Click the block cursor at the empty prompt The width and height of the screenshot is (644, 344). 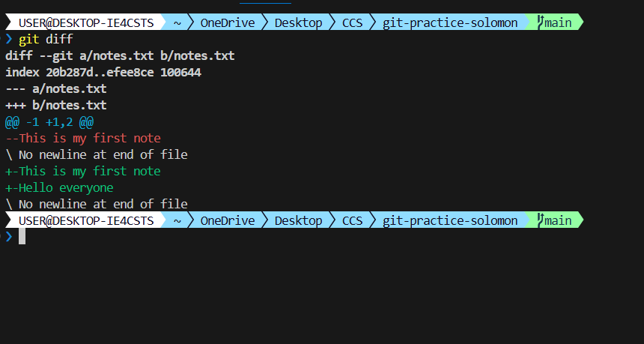coord(22,237)
